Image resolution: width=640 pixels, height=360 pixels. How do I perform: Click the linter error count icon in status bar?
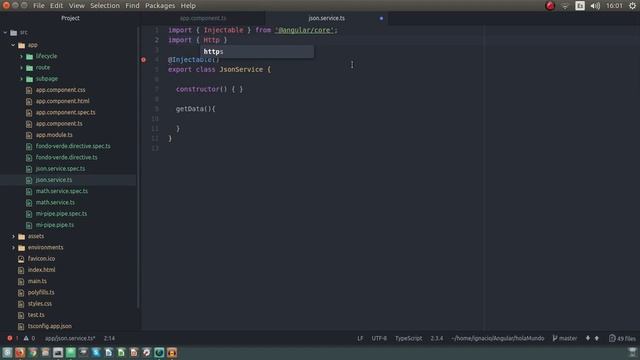[10, 338]
